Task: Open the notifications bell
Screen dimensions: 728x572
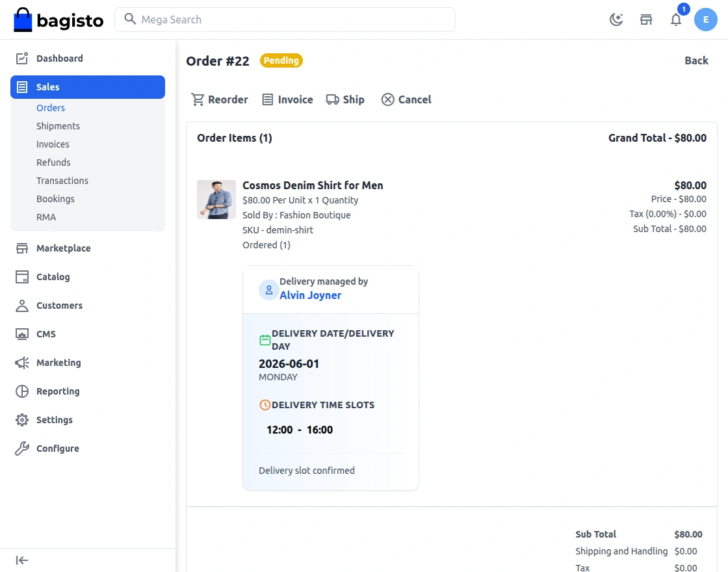Action: pos(676,19)
